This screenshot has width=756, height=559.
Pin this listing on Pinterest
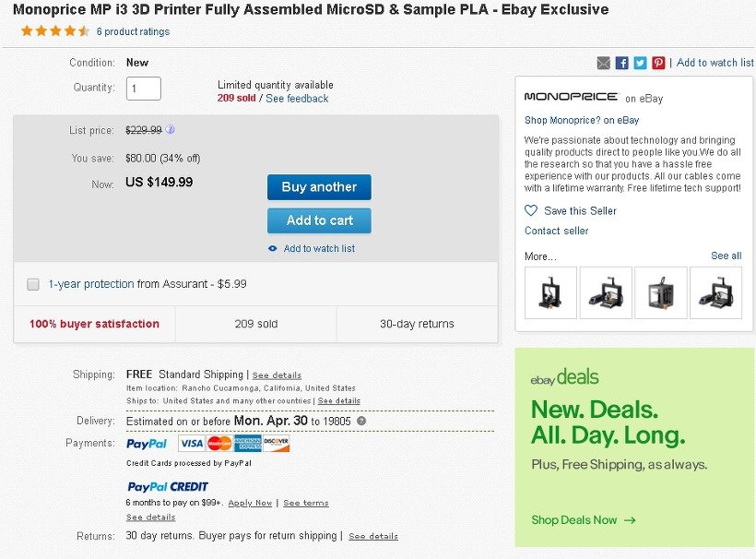pos(658,63)
